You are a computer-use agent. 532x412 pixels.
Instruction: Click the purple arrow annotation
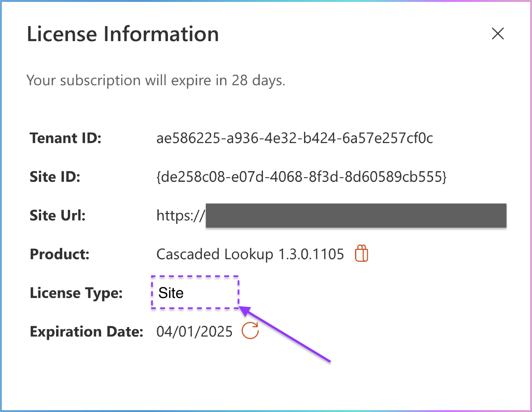285,334
